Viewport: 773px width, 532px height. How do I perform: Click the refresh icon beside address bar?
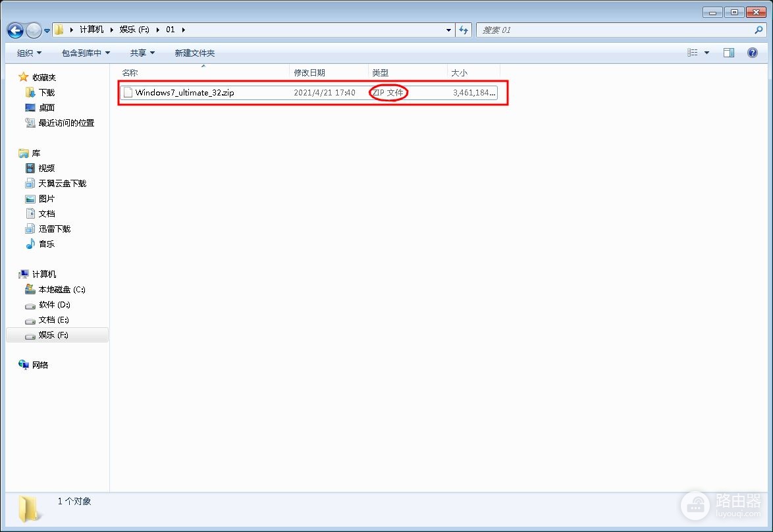tap(464, 30)
